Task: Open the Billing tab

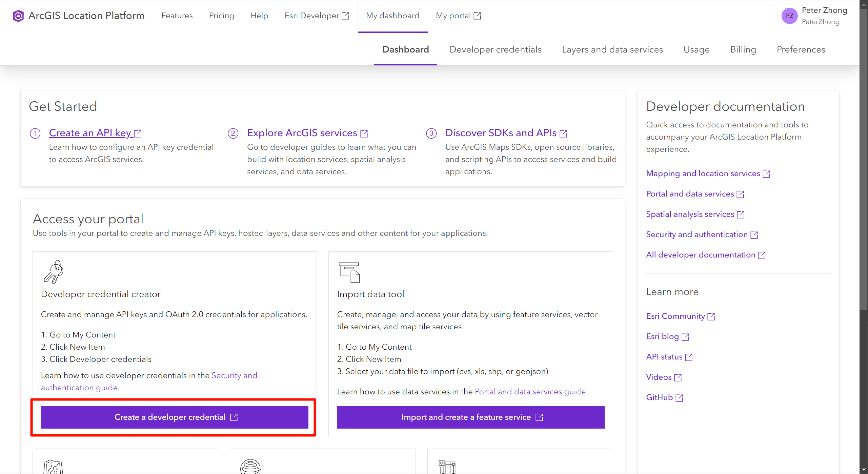Action: coord(743,49)
